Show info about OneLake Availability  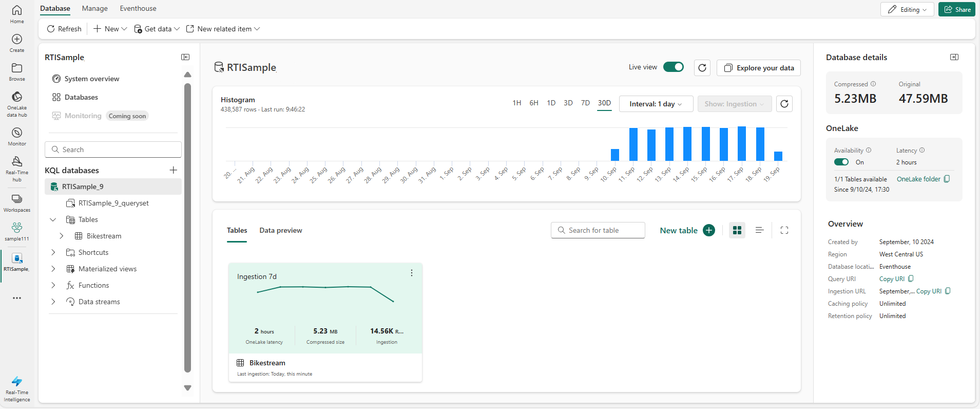(869, 150)
